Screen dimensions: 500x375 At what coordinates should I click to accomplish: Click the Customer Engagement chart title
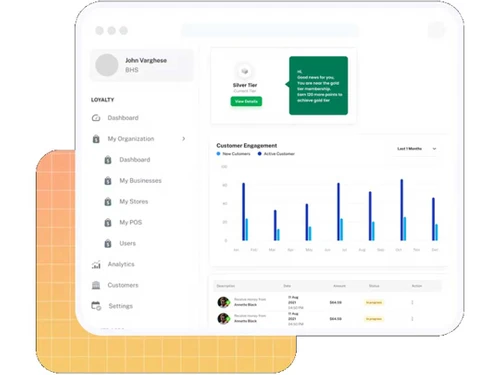pos(247,146)
